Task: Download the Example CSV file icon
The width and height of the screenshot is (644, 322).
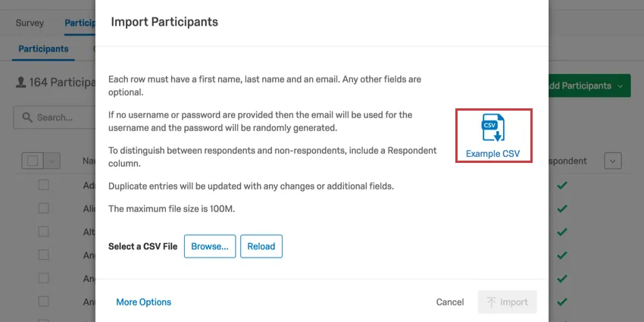Action: pos(492,128)
